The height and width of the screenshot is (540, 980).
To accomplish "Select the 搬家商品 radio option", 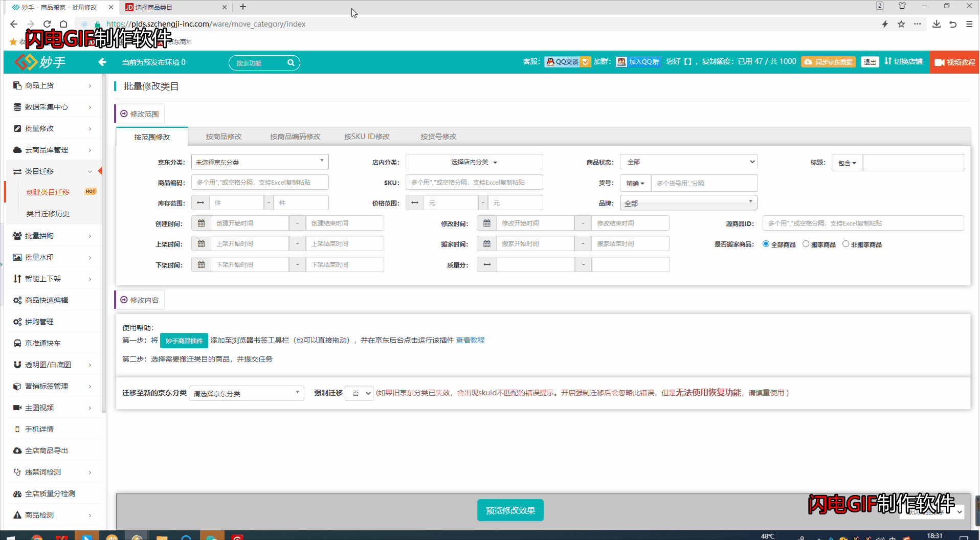I will [806, 244].
